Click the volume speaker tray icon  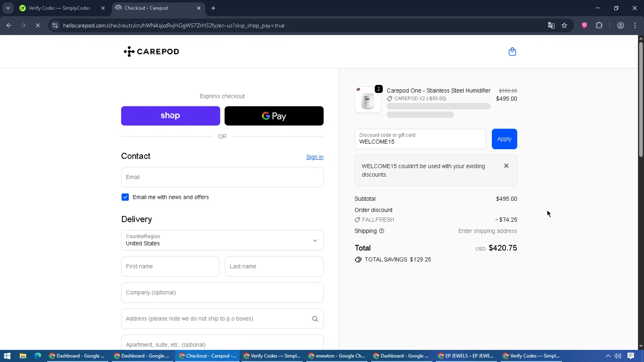tap(618, 356)
